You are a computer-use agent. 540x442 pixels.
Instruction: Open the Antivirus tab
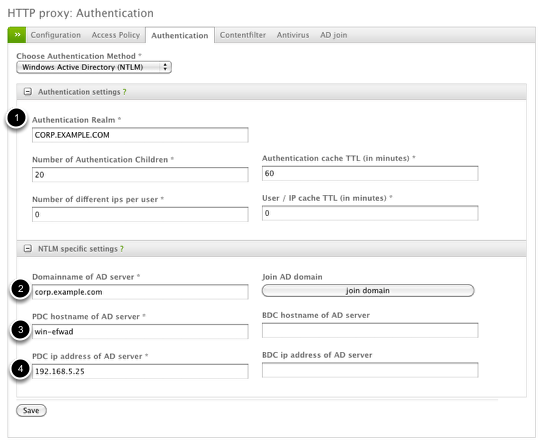point(293,35)
